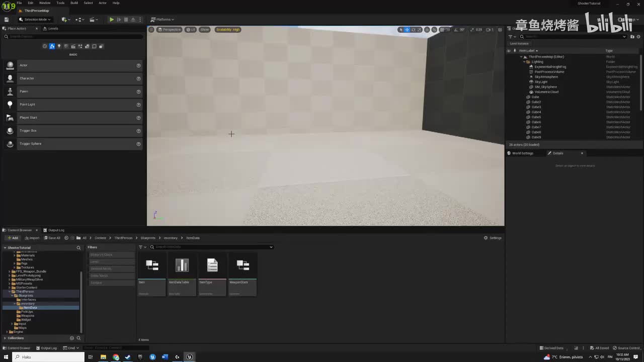
Task: Toggle grid snapping in the viewport
Action: pos(441,30)
